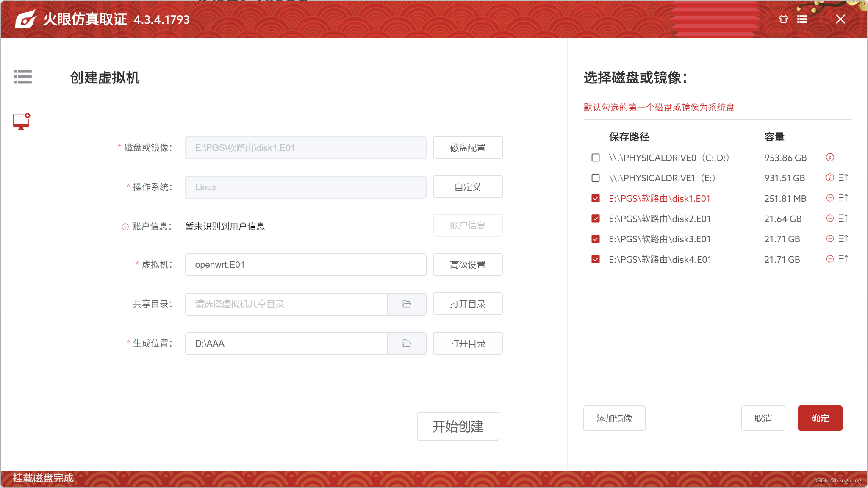This screenshot has height=488, width=868.
Task: Open the title bar hamburger menu
Action: pyautogui.click(x=802, y=19)
